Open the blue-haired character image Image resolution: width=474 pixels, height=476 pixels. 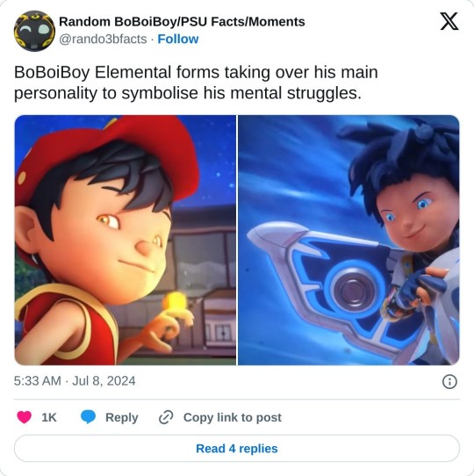point(348,240)
